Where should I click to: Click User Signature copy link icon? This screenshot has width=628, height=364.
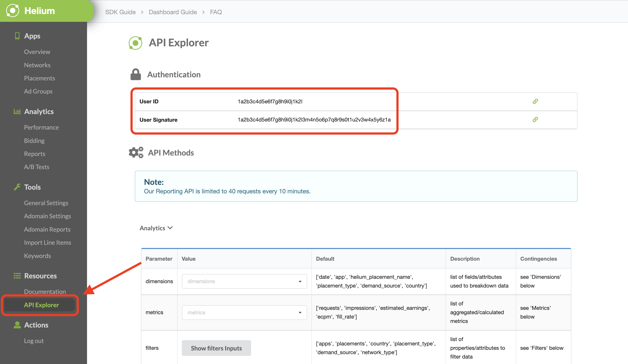tap(535, 120)
